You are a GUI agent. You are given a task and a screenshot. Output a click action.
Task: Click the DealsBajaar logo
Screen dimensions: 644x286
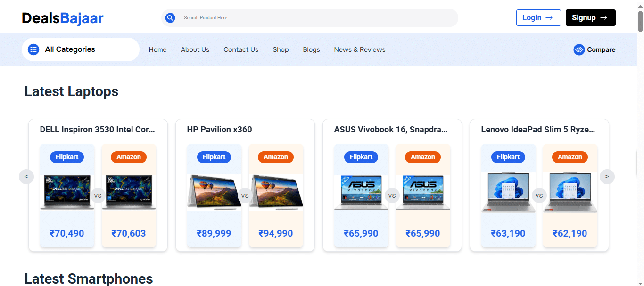[x=63, y=18]
